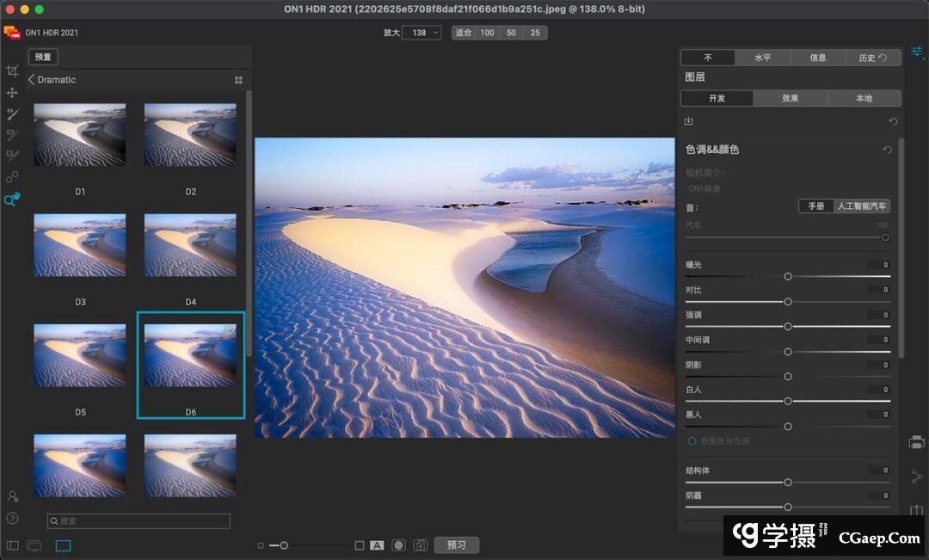Toggle the 恢复高光色调 radio option
Screen dimensions: 929x560
point(692,440)
